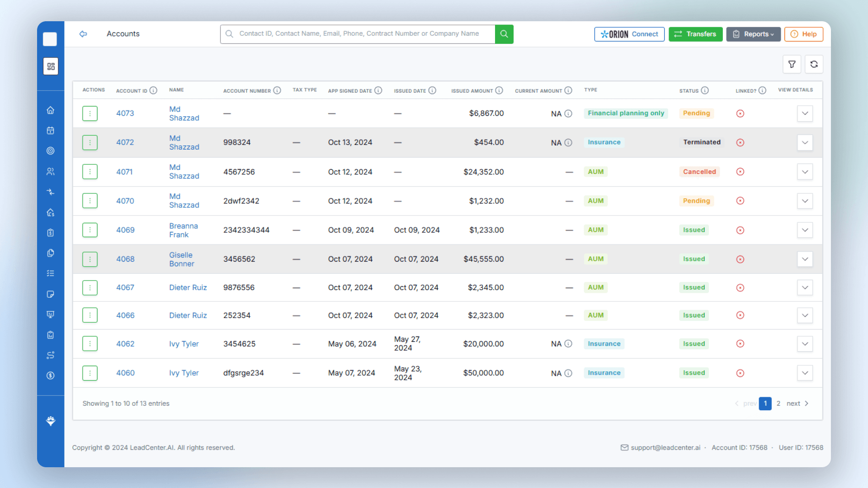Open the task checklist icon in the sidebar

[51, 273]
